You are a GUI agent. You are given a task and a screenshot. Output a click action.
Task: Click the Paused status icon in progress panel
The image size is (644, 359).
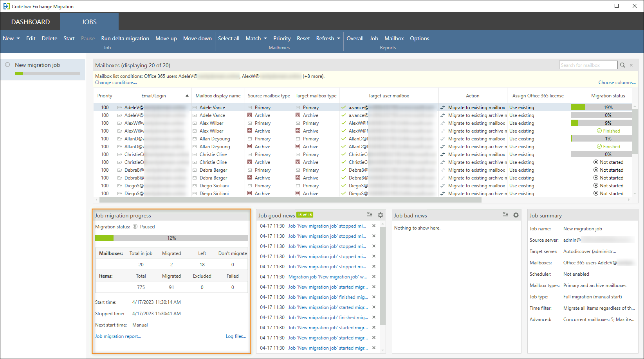[x=135, y=226]
